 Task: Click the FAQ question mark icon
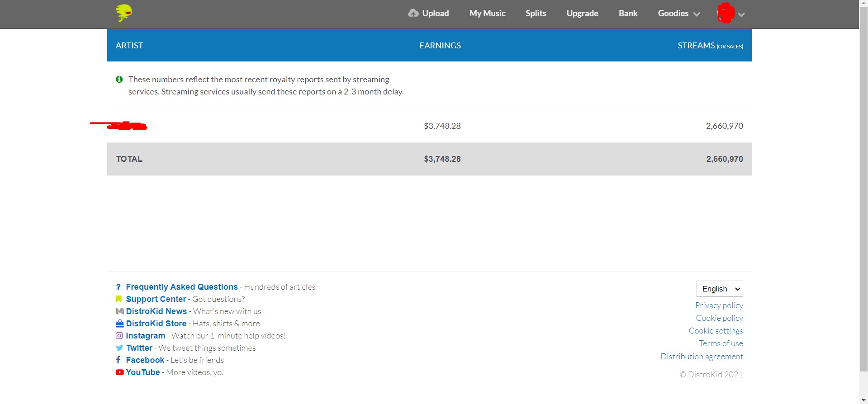(x=119, y=287)
